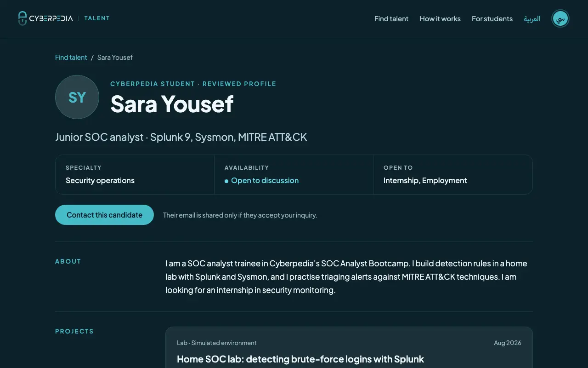Click the Aug 2026 project date
Image resolution: width=588 pixels, height=368 pixels.
click(508, 343)
